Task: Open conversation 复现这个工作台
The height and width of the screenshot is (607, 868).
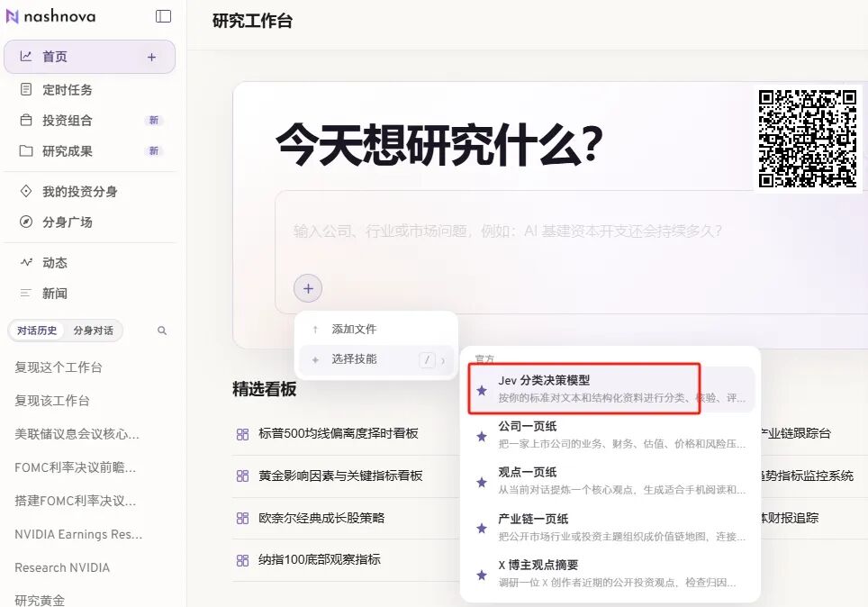Action: pos(59,367)
